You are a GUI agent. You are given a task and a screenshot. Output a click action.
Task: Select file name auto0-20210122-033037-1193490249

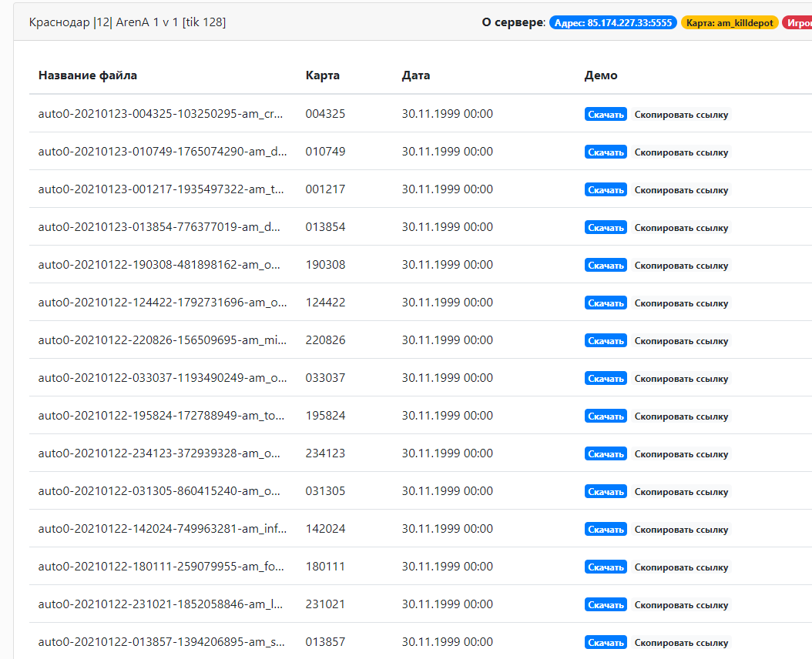pyautogui.click(x=162, y=379)
